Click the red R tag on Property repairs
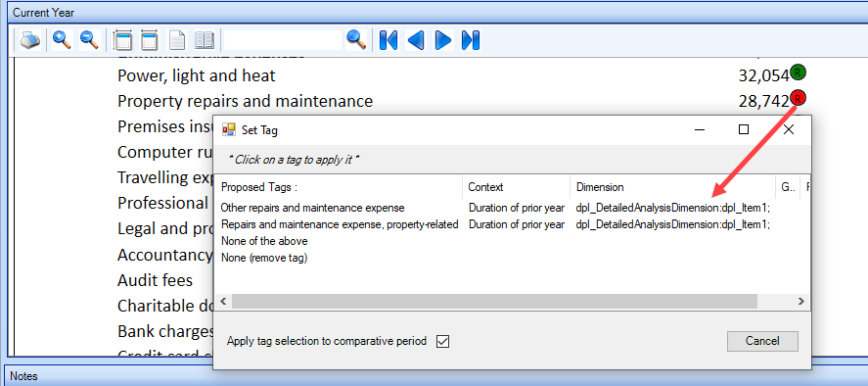Image resolution: width=868 pixels, height=386 pixels. (x=798, y=98)
